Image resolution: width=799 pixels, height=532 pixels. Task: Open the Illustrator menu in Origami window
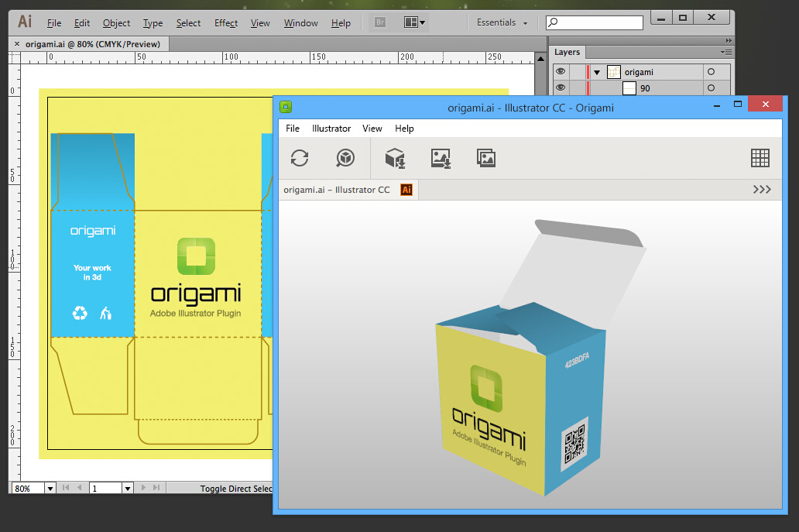coord(331,129)
